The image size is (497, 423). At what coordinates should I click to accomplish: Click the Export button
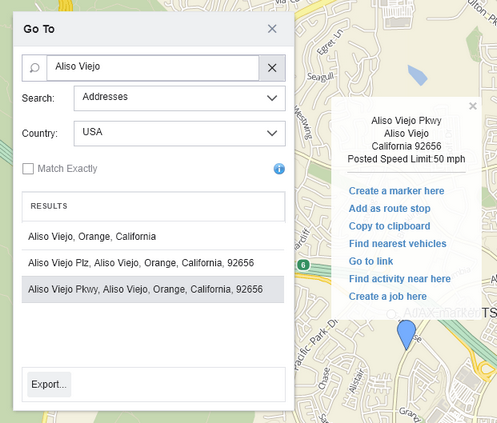[x=49, y=384]
